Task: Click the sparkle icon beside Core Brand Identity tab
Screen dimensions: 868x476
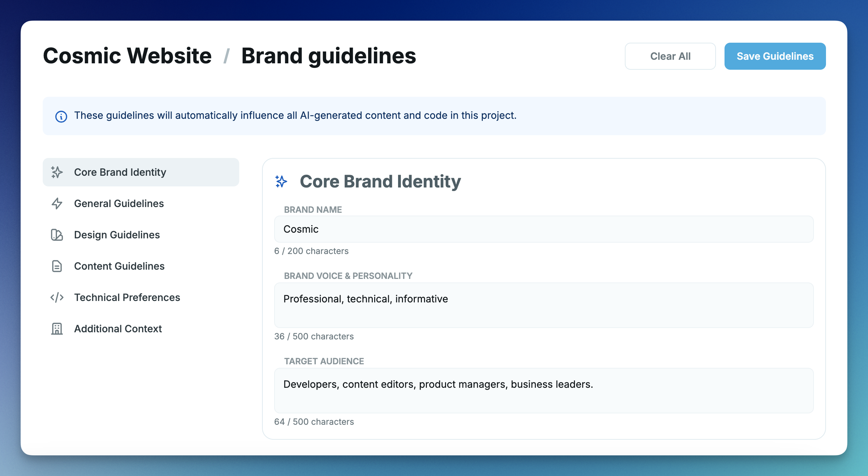Action: click(x=57, y=172)
